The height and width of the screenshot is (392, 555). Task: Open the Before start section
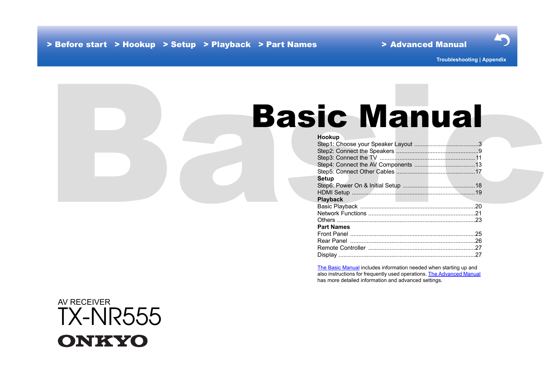77,45
